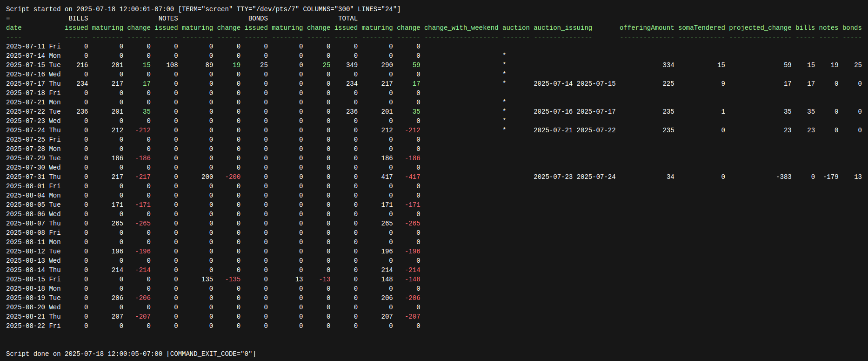The width and height of the screenshot is (868, 361).
Task: Click auction date 2025-07-16
Action: click(553, 112)
